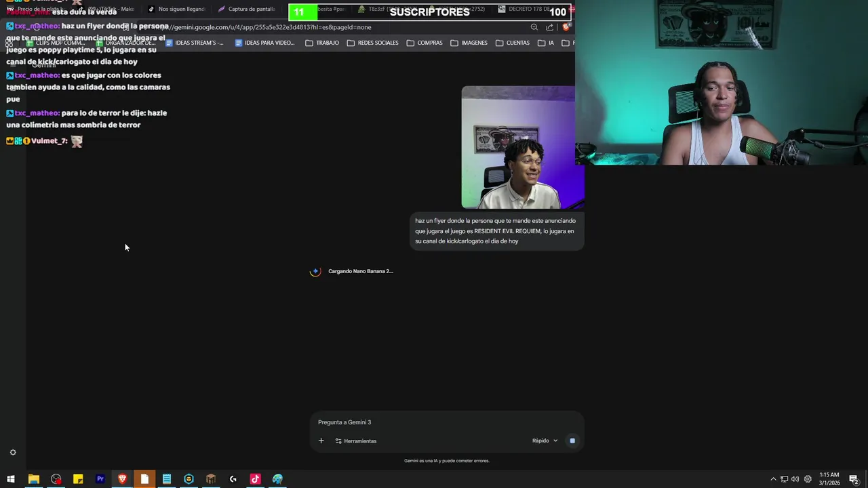Open the COMPRAS bookmarks folder
The width and height of the screenshot is (868, 488).
tap(425, 43)
